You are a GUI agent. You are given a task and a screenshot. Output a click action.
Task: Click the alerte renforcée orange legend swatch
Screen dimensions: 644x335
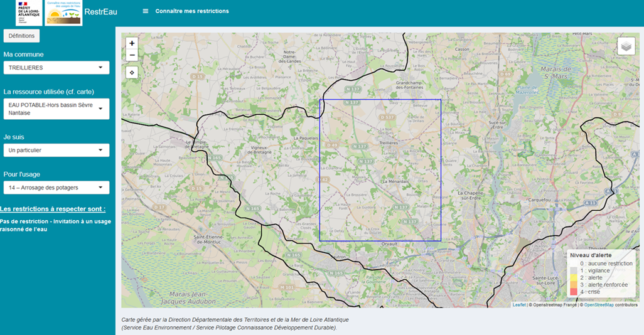(x=574, y=285)
